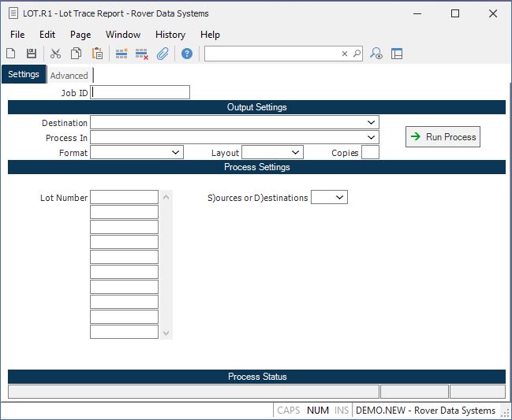Image resolution: width=512 pixels, height=420 pixels.
Task: Open the Layout dropdown list
Action: pos(295,153)
